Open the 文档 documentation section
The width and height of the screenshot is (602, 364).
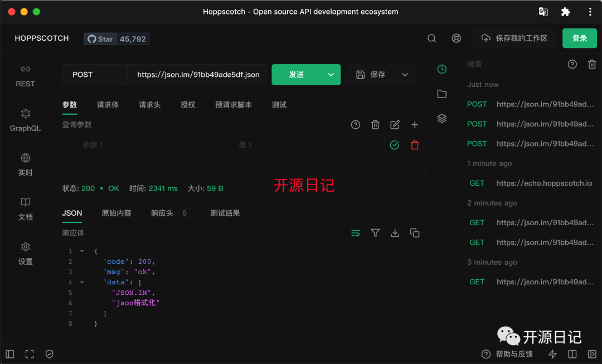coord(25,209)
